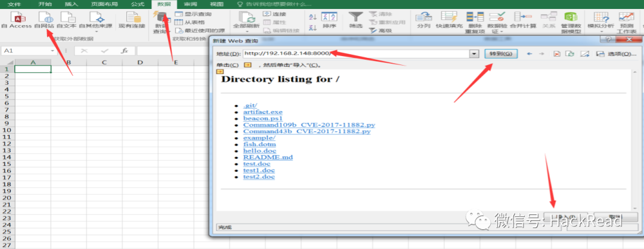Click the fish.dotm link
The width and height of the screenshot is (644, 249).
pyautogui.click(x=259, y=145)
